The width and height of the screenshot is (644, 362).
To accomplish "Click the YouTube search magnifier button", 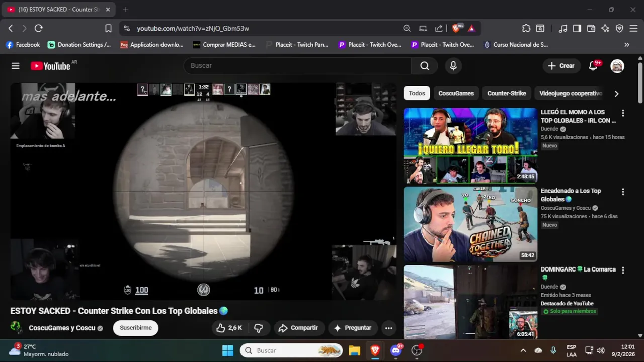I will [425, 66].
